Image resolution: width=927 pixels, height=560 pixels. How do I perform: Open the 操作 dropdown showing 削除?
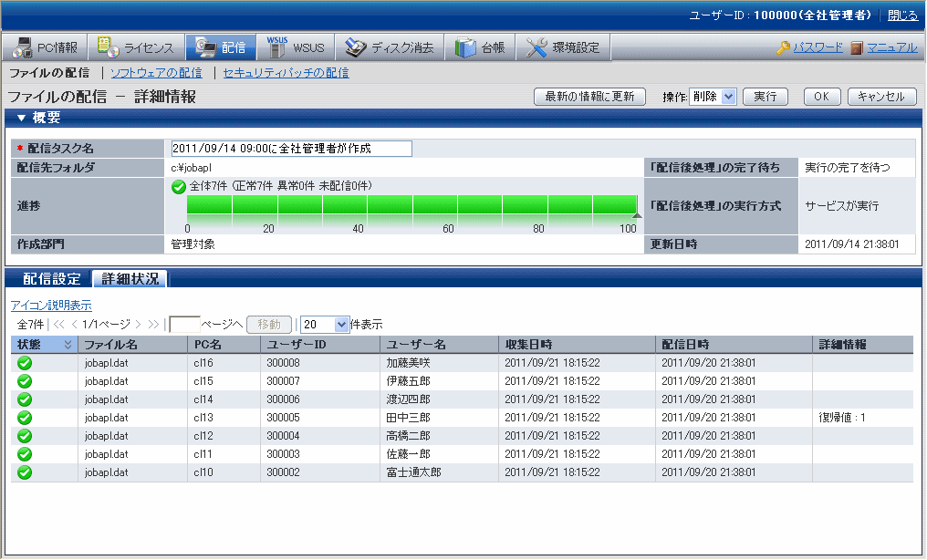[712, 97]
